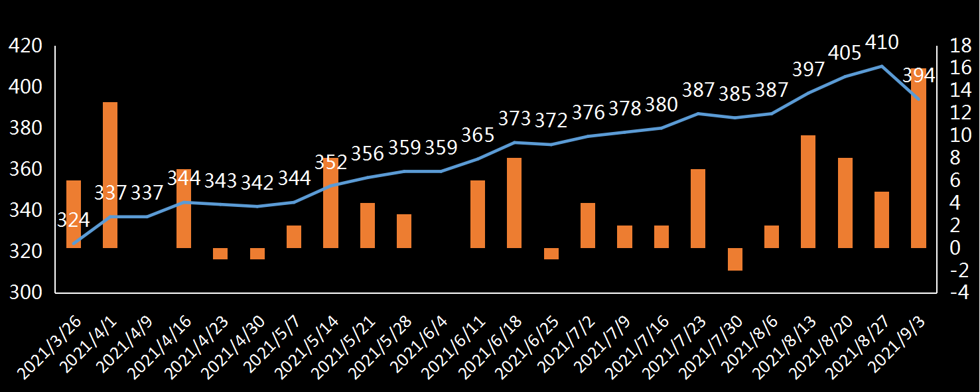
Task: Select the orange bar for 2021/8/13
Action: click(808, 192)
